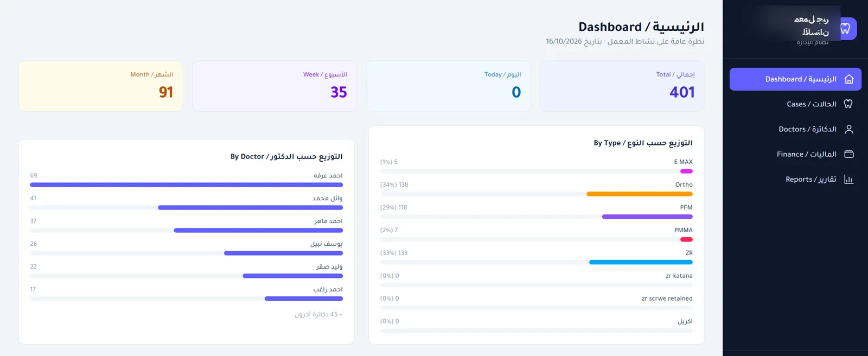This screenshot has height=356, width=868.
Task: Click the احمد عرفه doctor bar
Action: (187, 185)
